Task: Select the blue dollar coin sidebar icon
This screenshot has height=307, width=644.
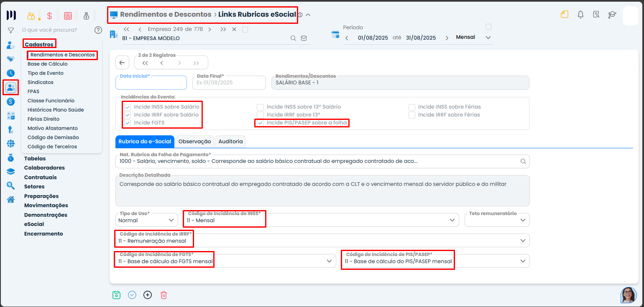Action: coord(11,101)
